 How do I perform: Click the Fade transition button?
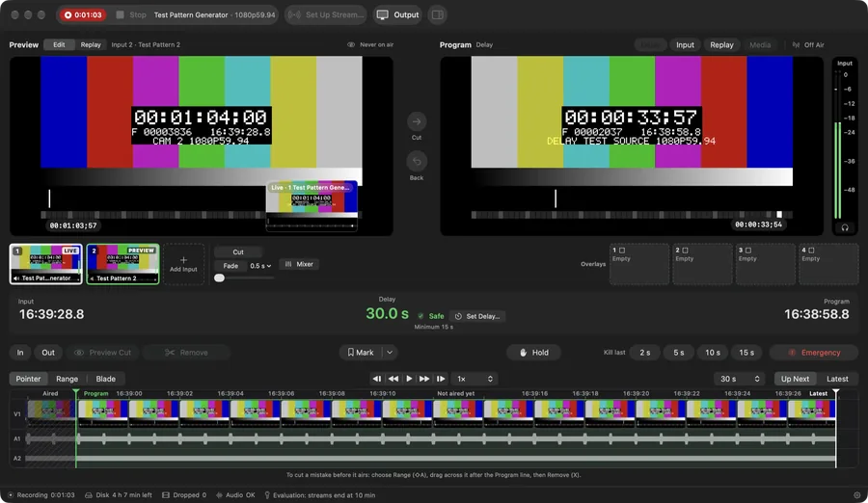231,266
